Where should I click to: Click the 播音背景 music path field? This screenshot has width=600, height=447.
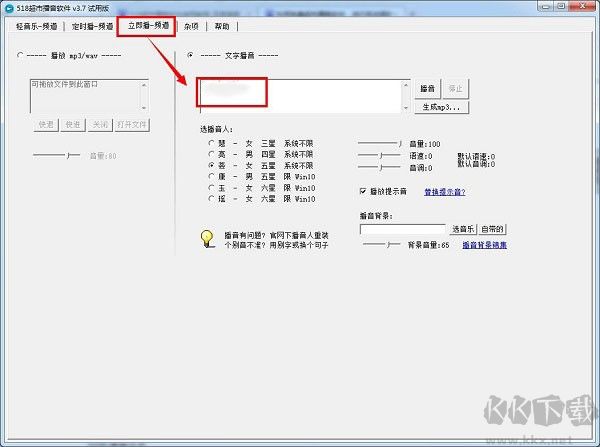coord(403,229)
